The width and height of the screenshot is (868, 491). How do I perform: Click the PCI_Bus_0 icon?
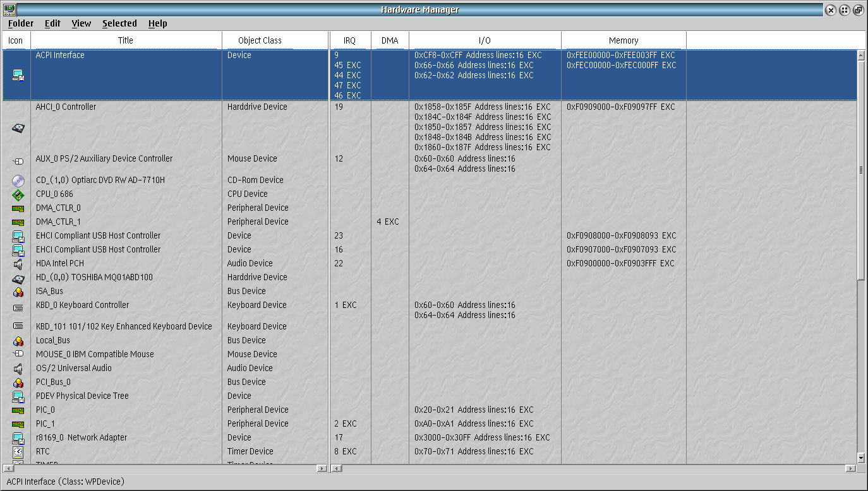(18, 382)
